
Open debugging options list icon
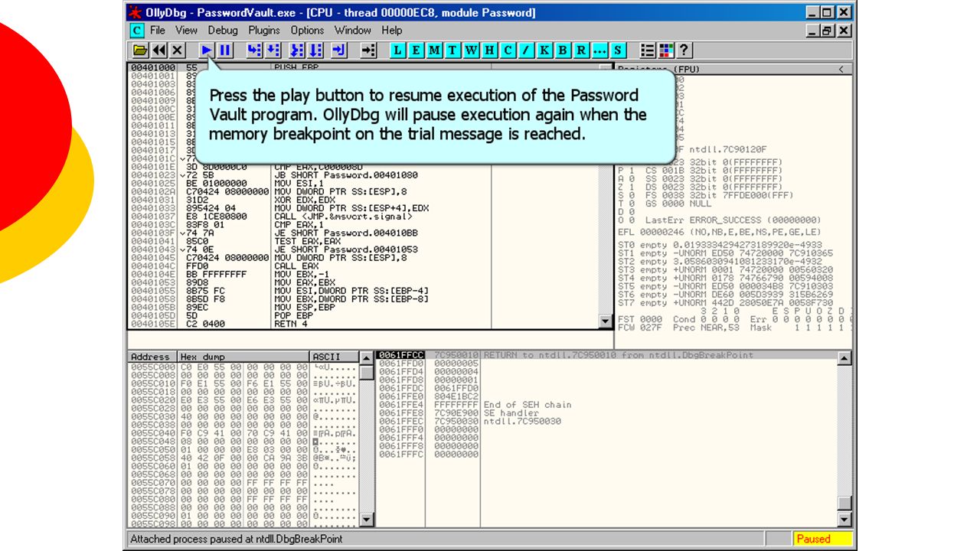pyautogui.click(x=648, y=51)
